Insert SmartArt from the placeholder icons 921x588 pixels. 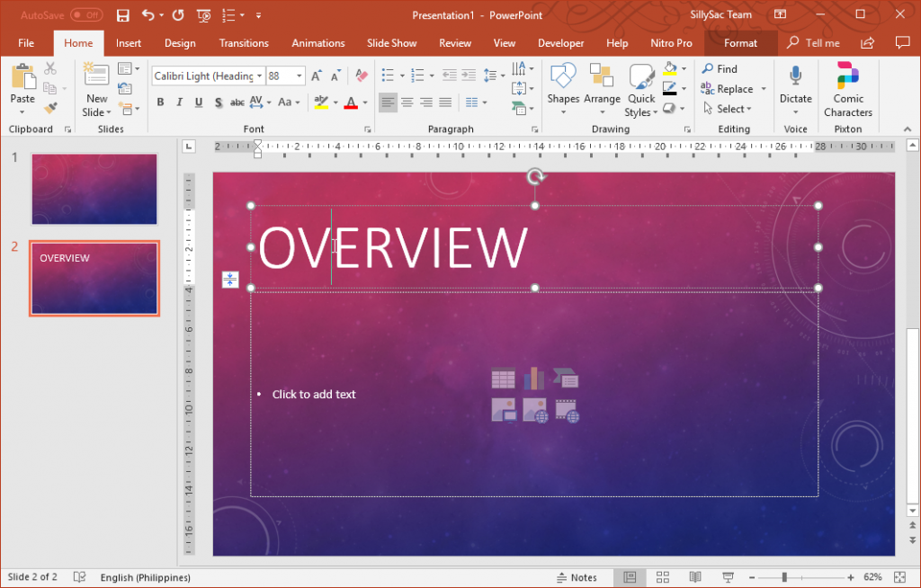(x=565, y=378)
